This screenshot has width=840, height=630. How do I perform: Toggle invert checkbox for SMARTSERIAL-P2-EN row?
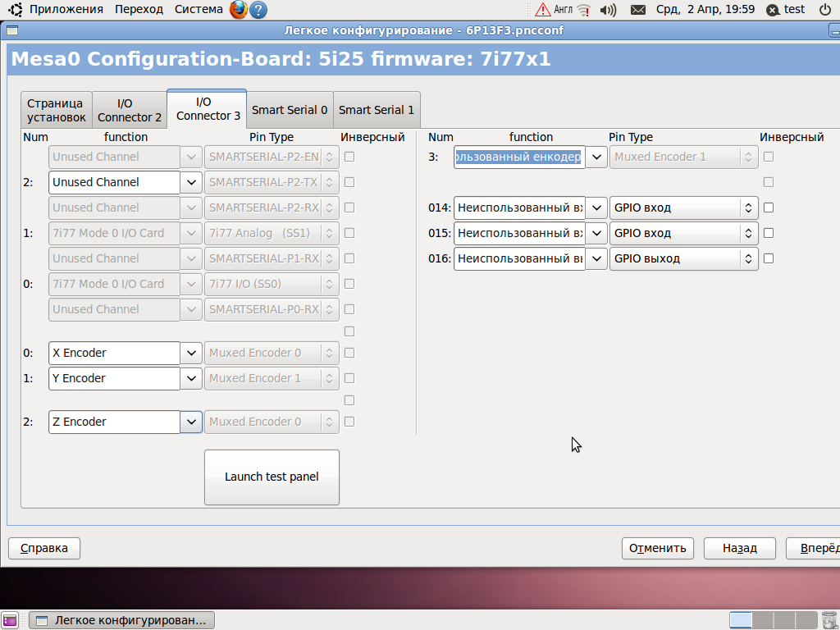349,157
